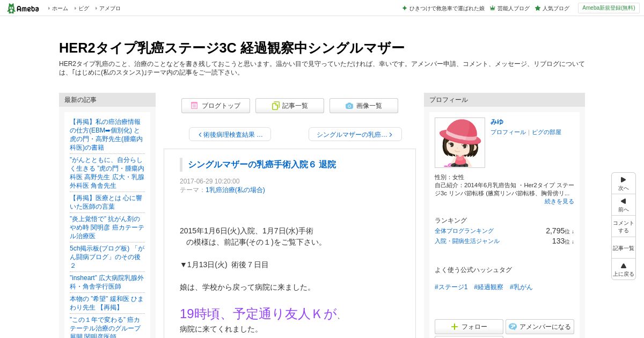The image size is (644, 338).
Task: Open hashtag #ステージ1
Action: (x=451, y=287)
